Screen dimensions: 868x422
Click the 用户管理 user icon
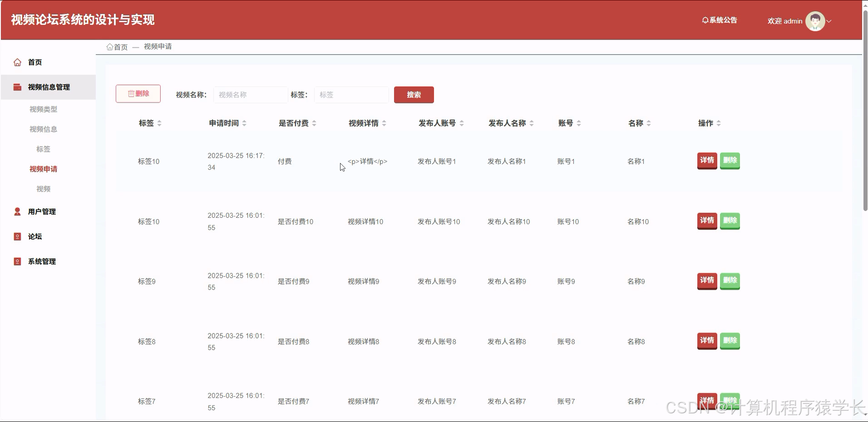(x=17, y=211)
